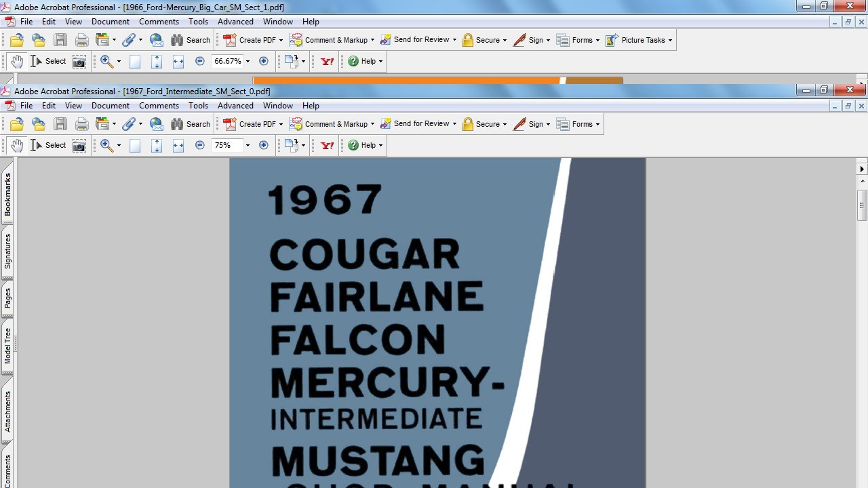Image resolution: width=868 pixels, height=488 pixels.
Task: Click Save icon in 1967 window toolbar
Action: (x=60, y=124)
